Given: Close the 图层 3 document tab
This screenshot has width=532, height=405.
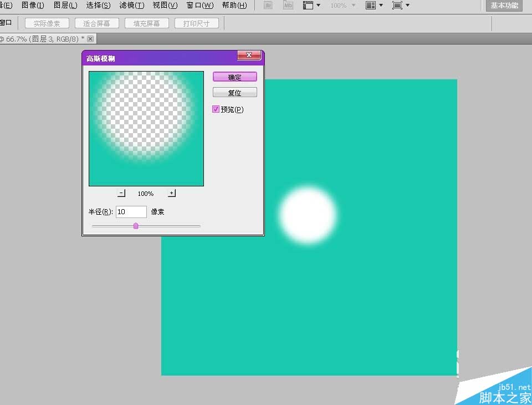Looking at the screenshot, I should point(90,39).
